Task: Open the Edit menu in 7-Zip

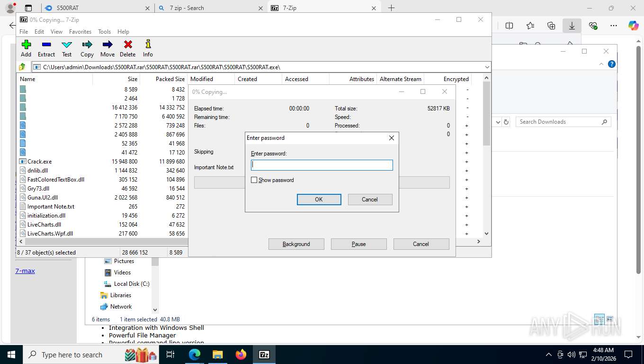Action: coord(39,32)
